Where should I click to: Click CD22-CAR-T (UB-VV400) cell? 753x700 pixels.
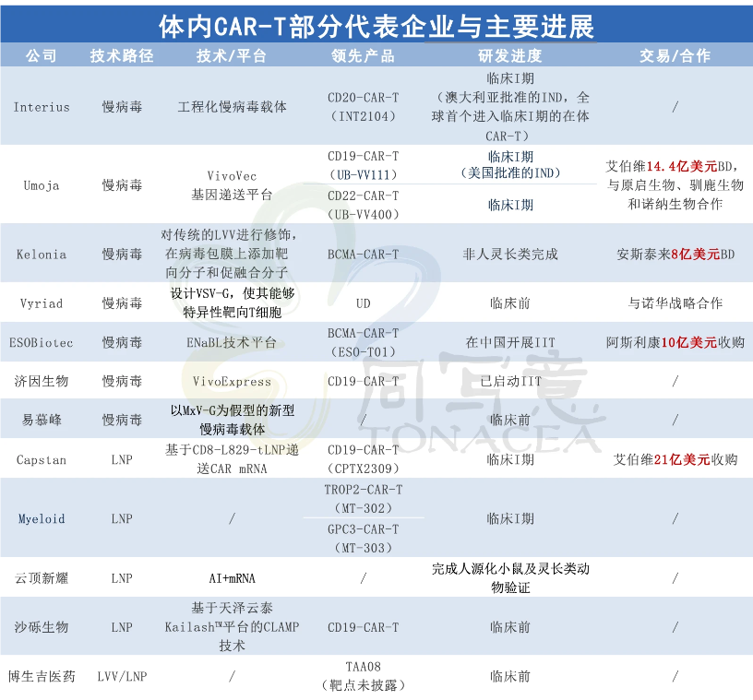pos(363,205)
